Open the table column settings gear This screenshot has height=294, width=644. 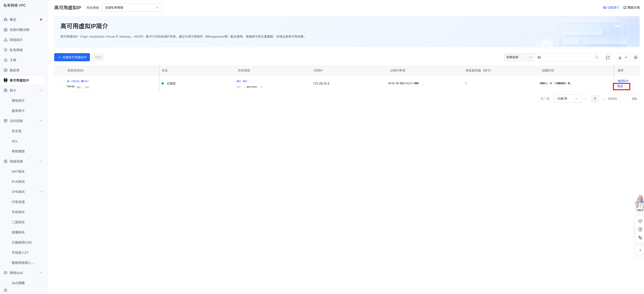point(636,57)
